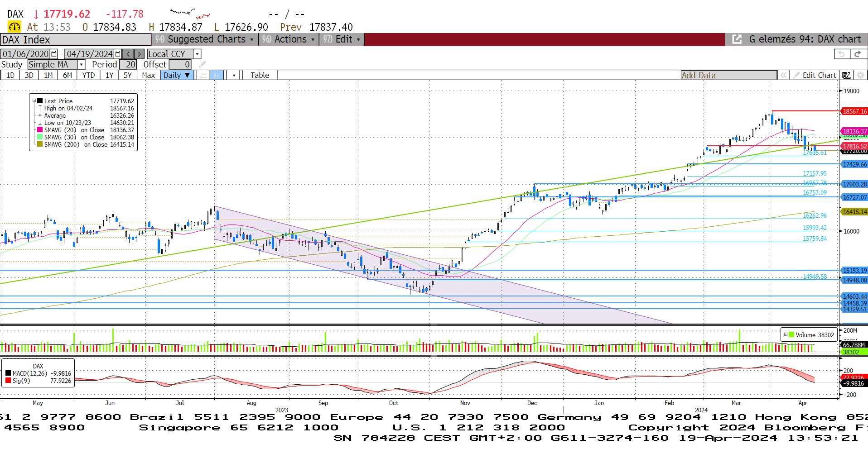
Task: Select the 1Y range tab
Action: pyautogui.click(x=109, y=75)
